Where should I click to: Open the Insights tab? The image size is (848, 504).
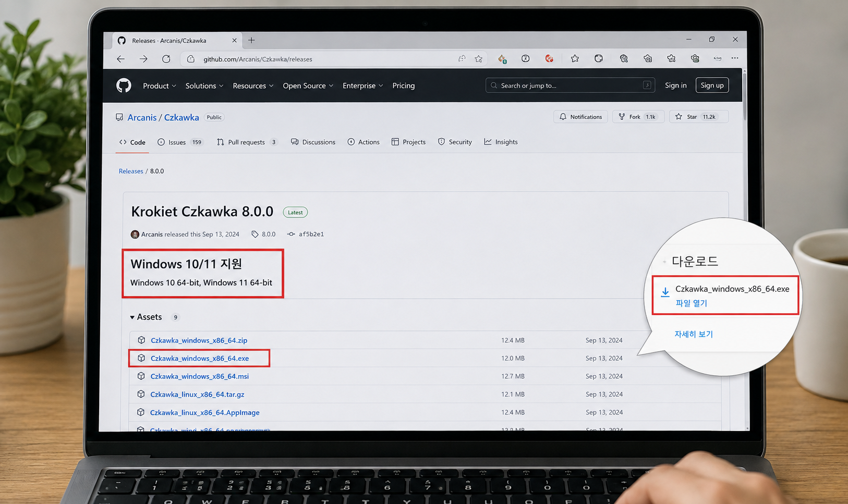501,142
